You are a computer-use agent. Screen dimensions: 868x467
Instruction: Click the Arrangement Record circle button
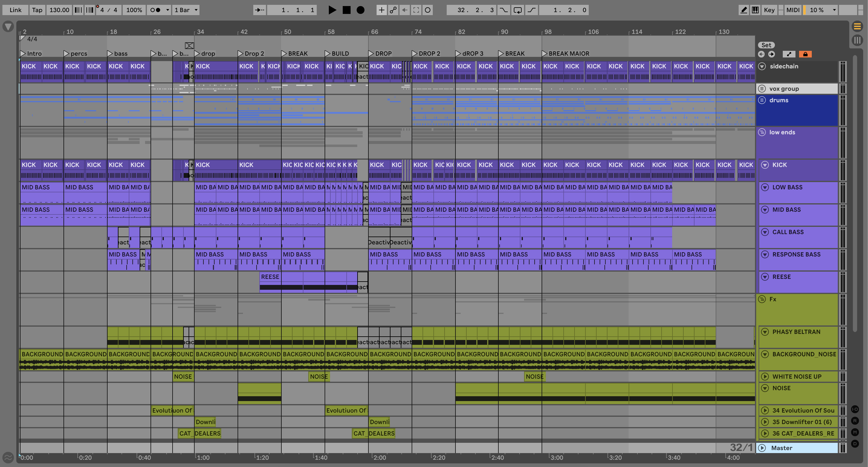(360, 10)
